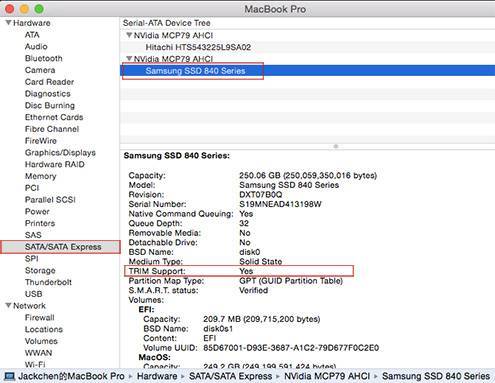
Task: Select Hardware RAID entry
Action: tap(55, 164)
